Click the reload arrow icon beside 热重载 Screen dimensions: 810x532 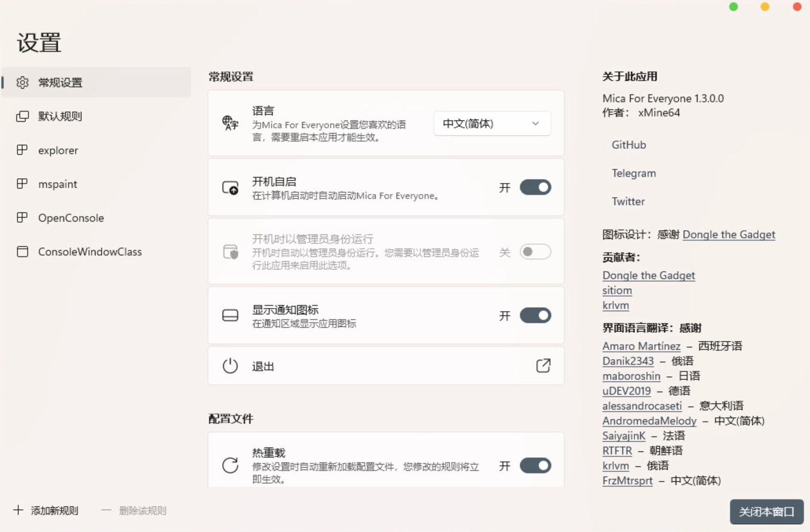[230, 464]
